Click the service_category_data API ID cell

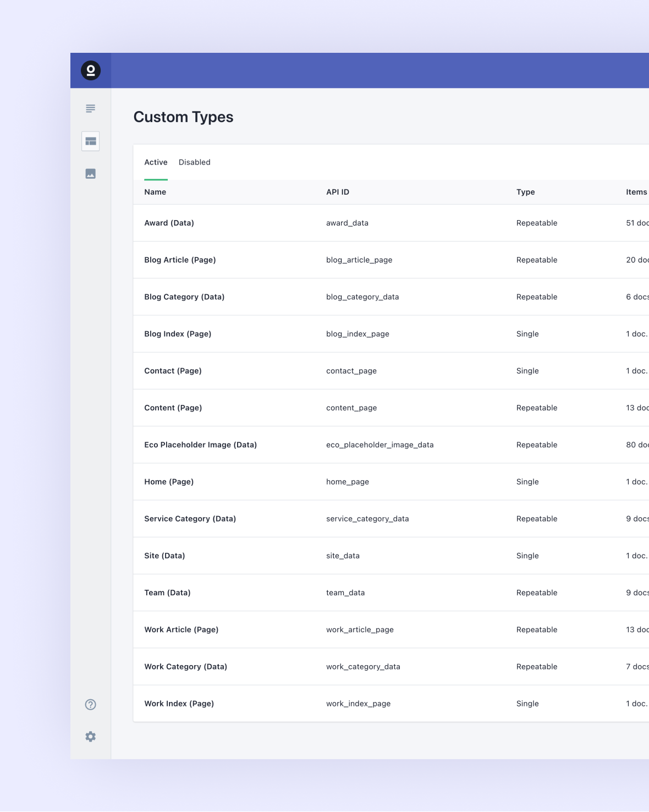click(x=367, y=519)
